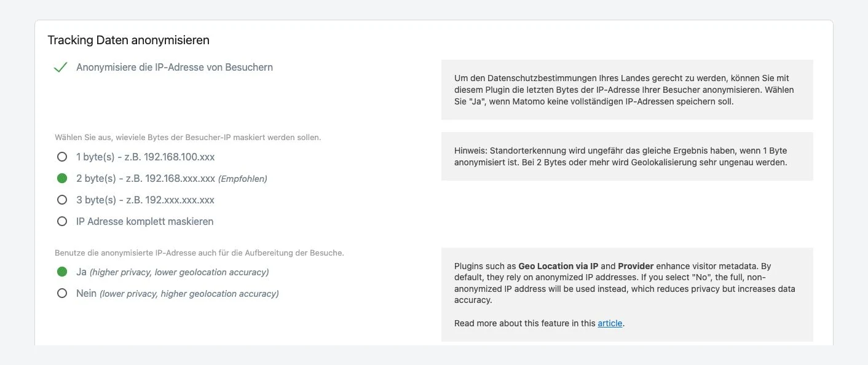868x365 pixels.
Task: Click the Ja (higher privacy) label text
Action: tap(173, 272)
